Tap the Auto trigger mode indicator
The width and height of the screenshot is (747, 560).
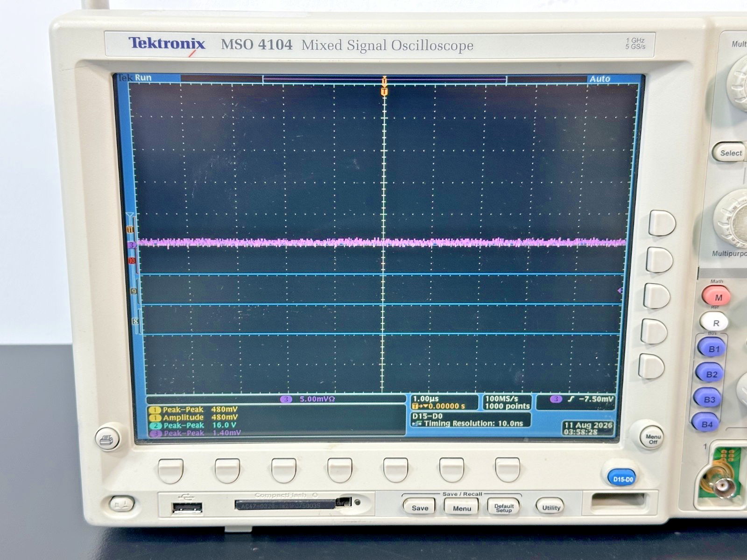[599, 79]
